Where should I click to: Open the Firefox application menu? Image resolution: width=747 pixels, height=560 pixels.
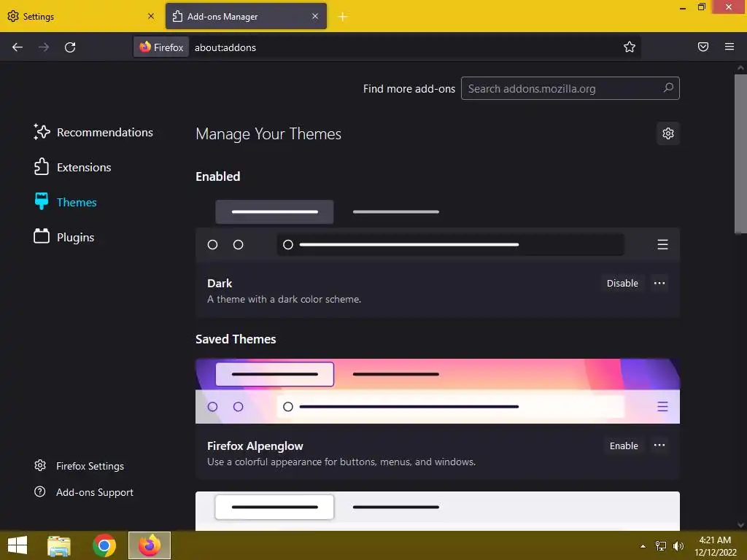[729, 47]
